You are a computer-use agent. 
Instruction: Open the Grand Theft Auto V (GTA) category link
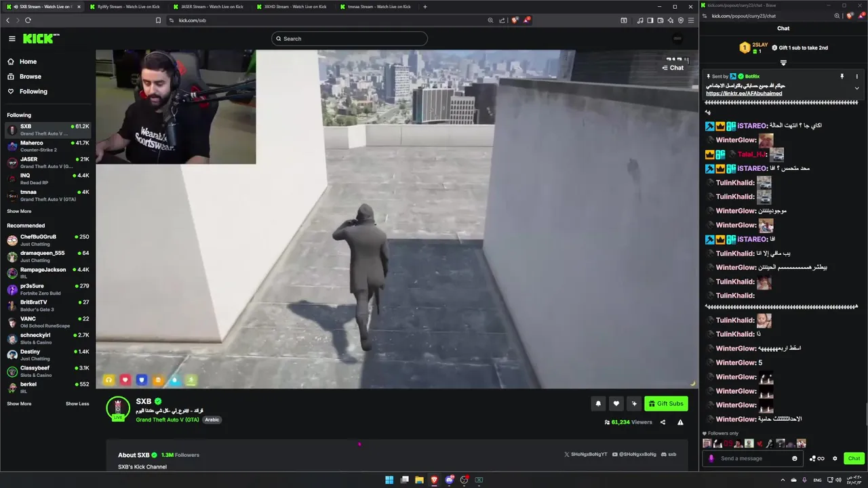[x=167, y=420]
